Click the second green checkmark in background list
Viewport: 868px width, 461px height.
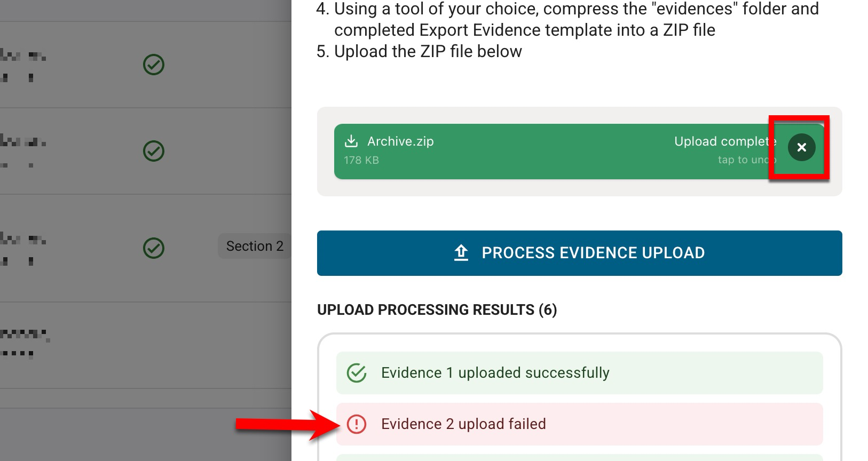coord(154,151)
